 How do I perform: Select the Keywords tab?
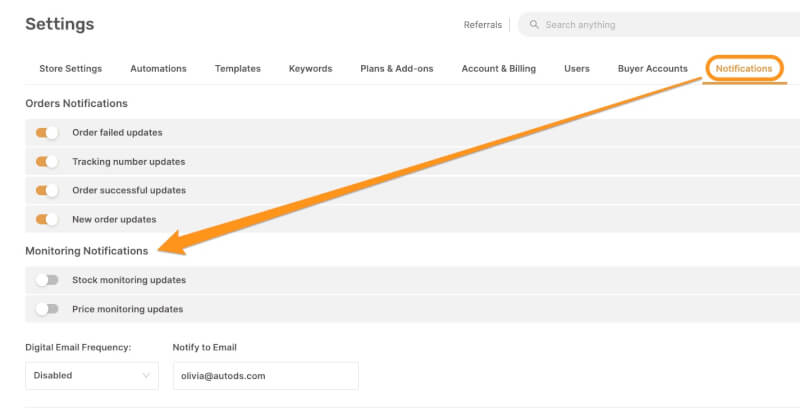[x=310, y=69]
